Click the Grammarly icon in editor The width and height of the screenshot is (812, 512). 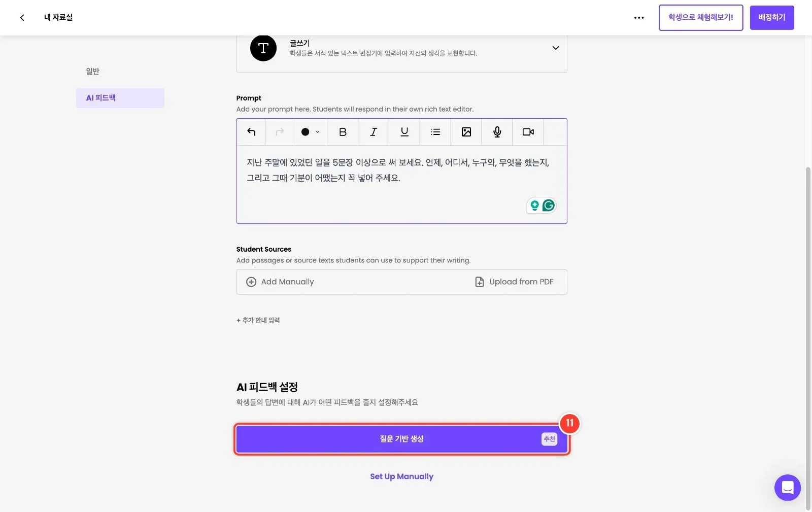click(x=549, y=206)
